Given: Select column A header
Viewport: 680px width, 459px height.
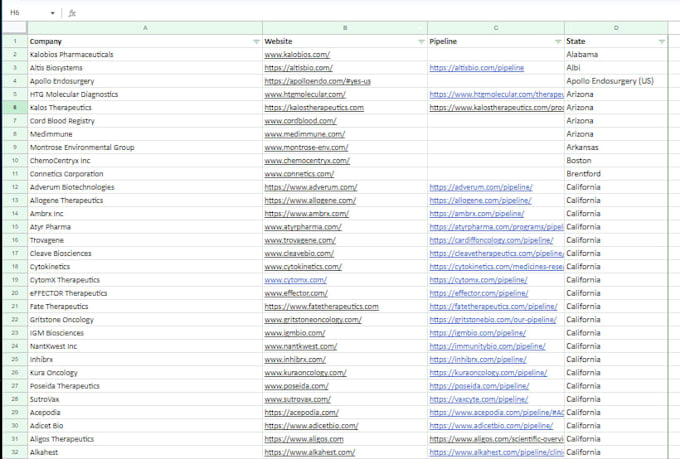Looking at the screenshot, I should [145, 28].
